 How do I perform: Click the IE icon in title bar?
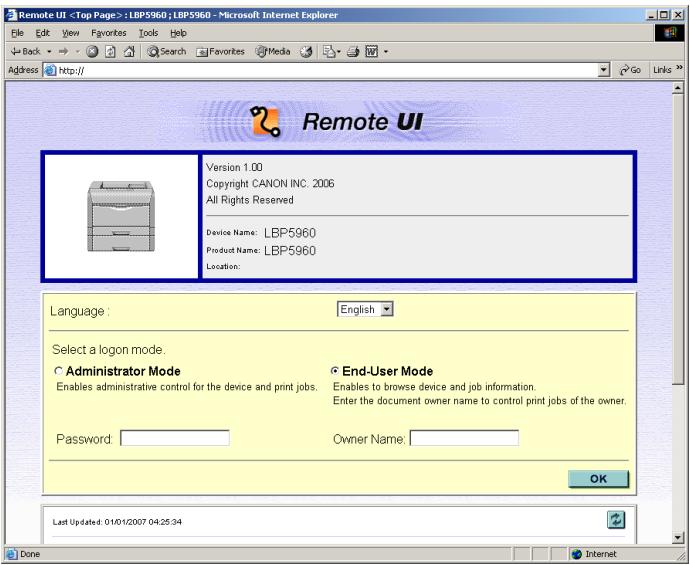click(x=11, y=15)
